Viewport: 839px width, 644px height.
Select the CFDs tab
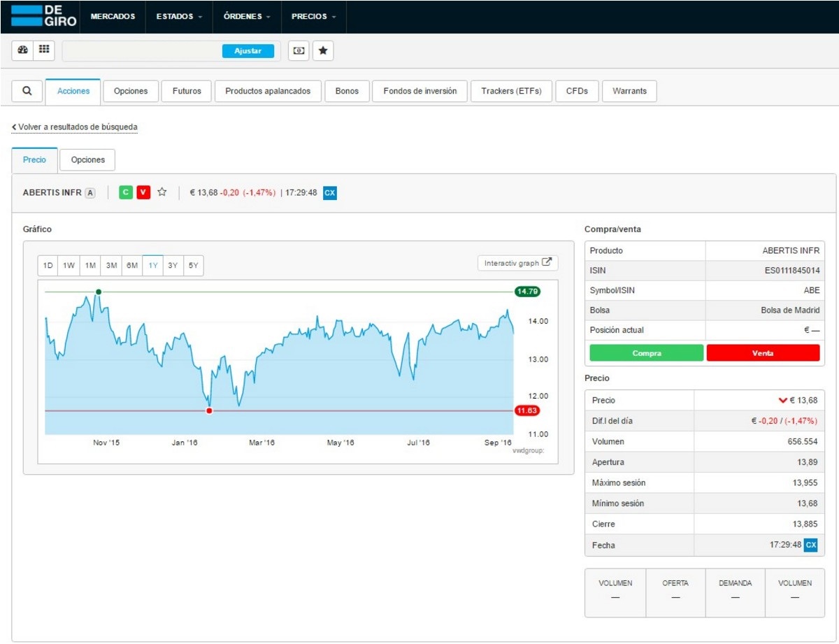tap(577, 91)
